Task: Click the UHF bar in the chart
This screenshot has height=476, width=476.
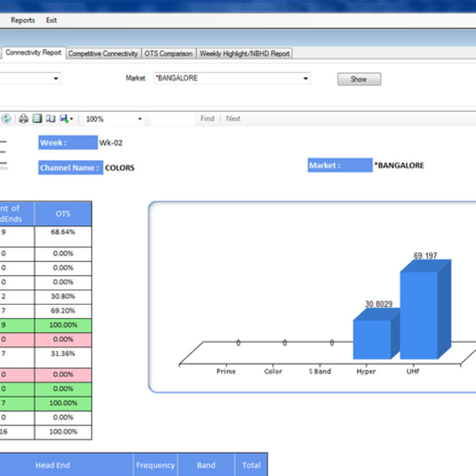Action: click(419, 315)
